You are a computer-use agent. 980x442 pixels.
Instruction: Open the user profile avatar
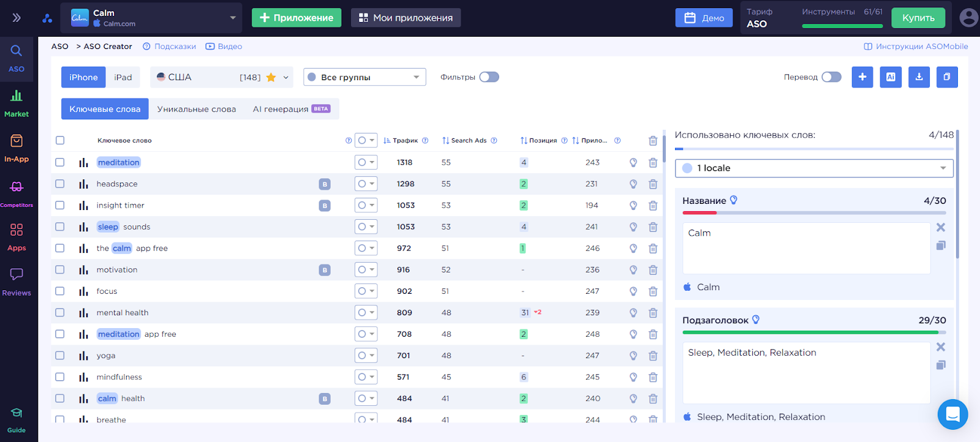tap(968, 18)
